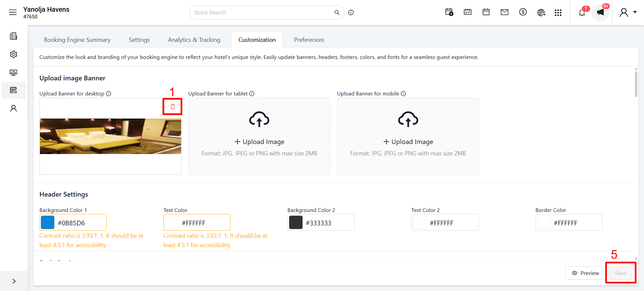
Task: Upload an image for tablet banner
Action: click(x=259, y=142)
